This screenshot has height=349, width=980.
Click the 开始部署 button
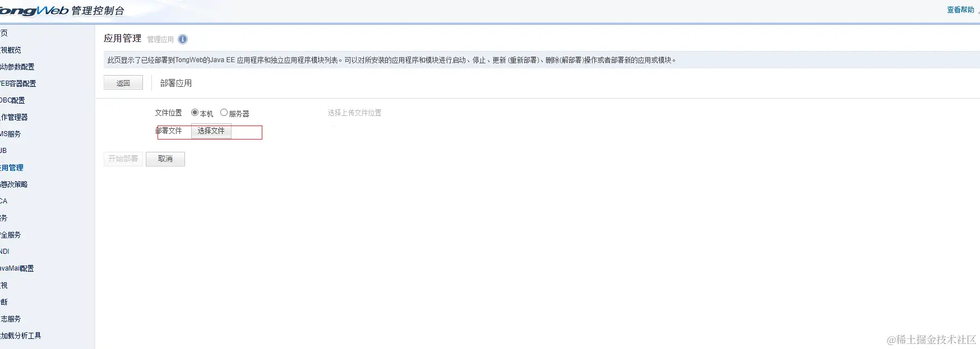[123, 159]
